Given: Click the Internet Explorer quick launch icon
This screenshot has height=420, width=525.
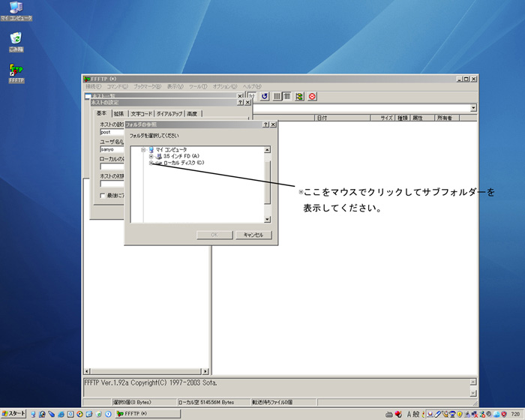Looking at the screenshot, I should click(61, 414).
